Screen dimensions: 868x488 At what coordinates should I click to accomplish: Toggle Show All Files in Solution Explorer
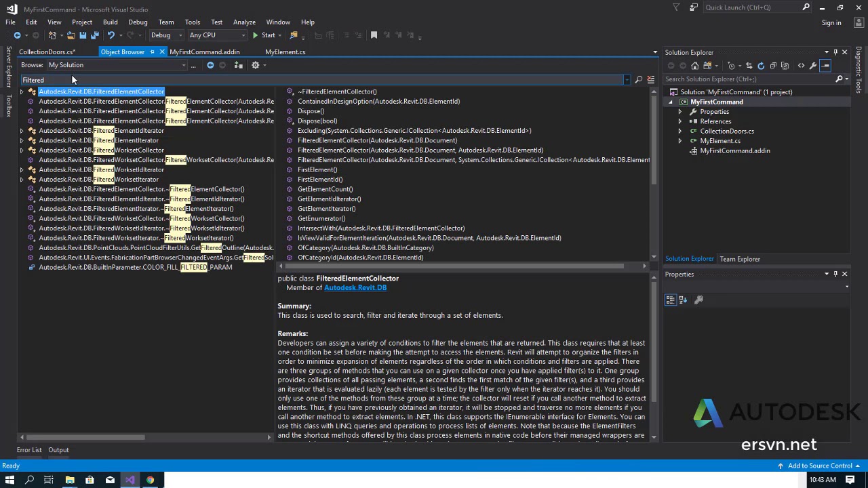[785, 66]
